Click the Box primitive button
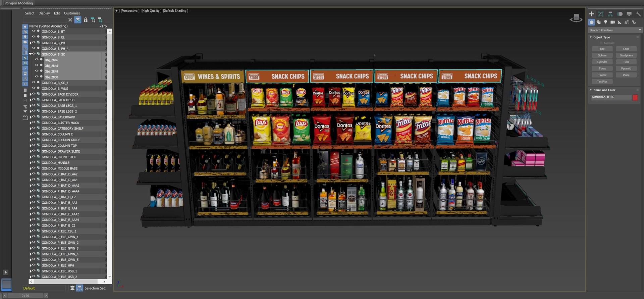644x299 pixels. click(602, 49)
